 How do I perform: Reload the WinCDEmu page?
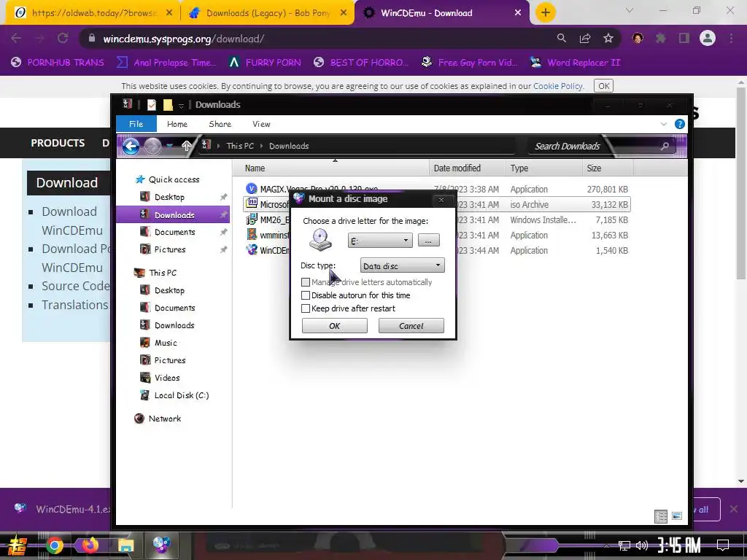pos(63,38)
